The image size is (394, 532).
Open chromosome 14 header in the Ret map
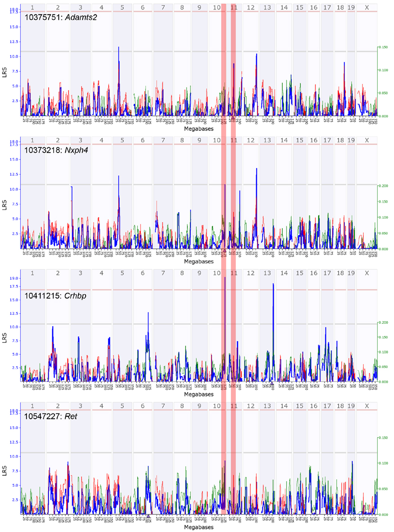(284, 406)
